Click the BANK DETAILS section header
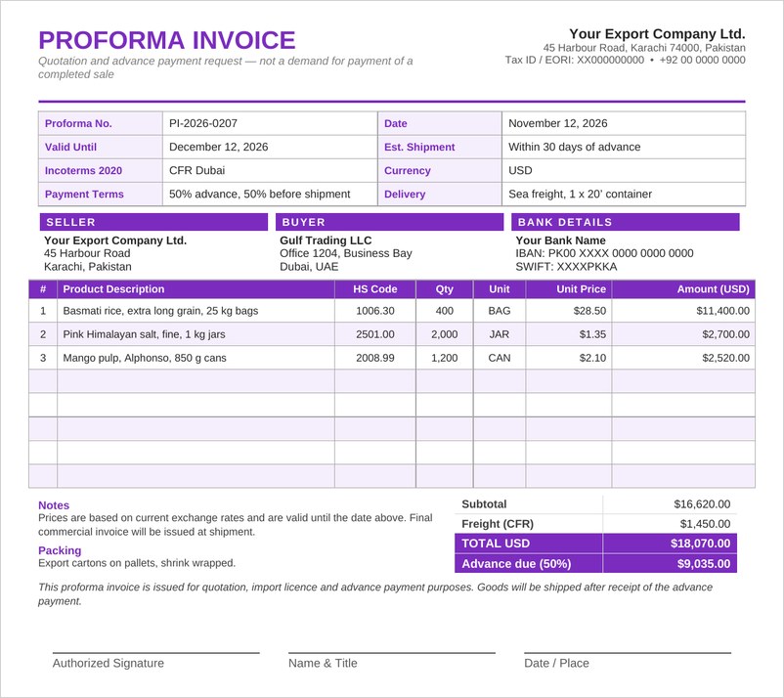Image resolution: width=784 pixels, height=698 pixels. click(x=625, y=222)
